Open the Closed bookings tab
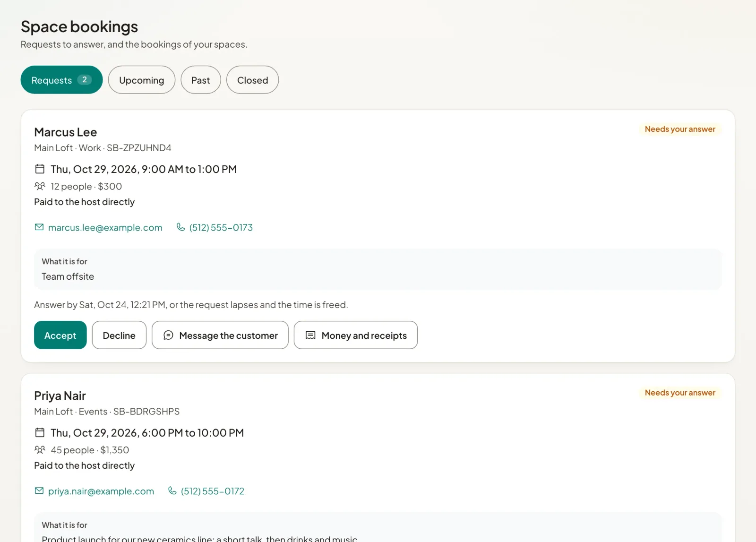The height and width of the screenshot is (542, 756). click(253, 80)
